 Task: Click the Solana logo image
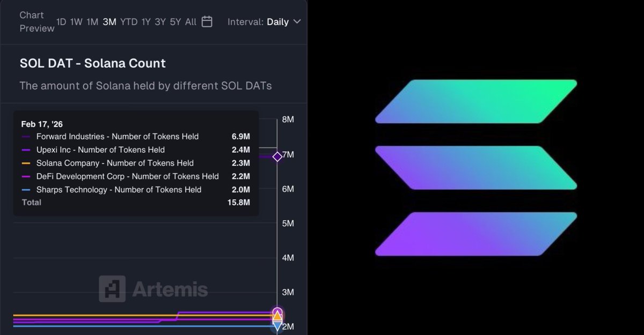[476, 168]
